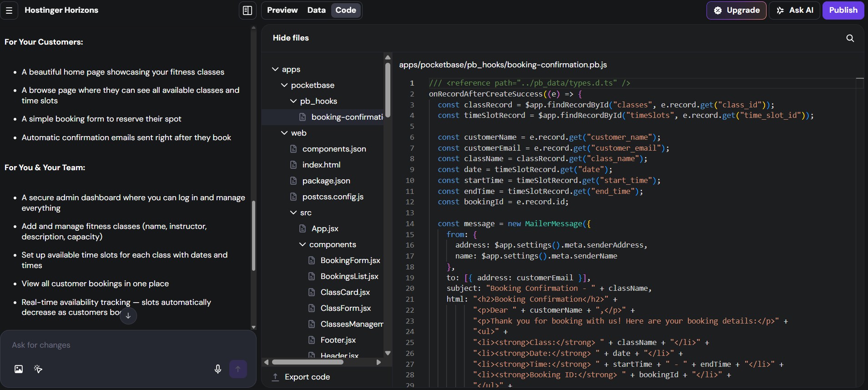Select the Code tab
The height and width of the screenshot is (390, 868).
pyautogui.click(x=346, y=10)
